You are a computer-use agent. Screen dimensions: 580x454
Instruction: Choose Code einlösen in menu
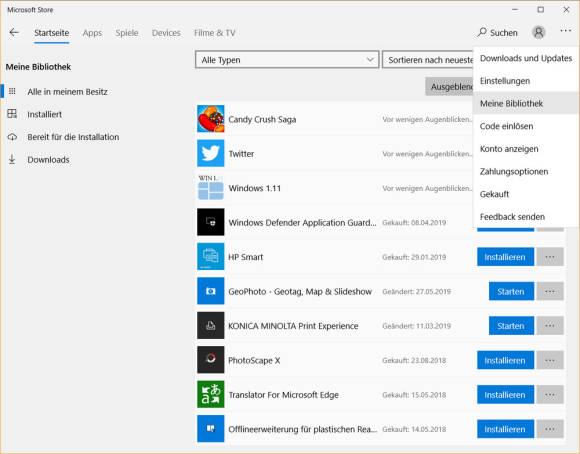(x=526, y=126)
